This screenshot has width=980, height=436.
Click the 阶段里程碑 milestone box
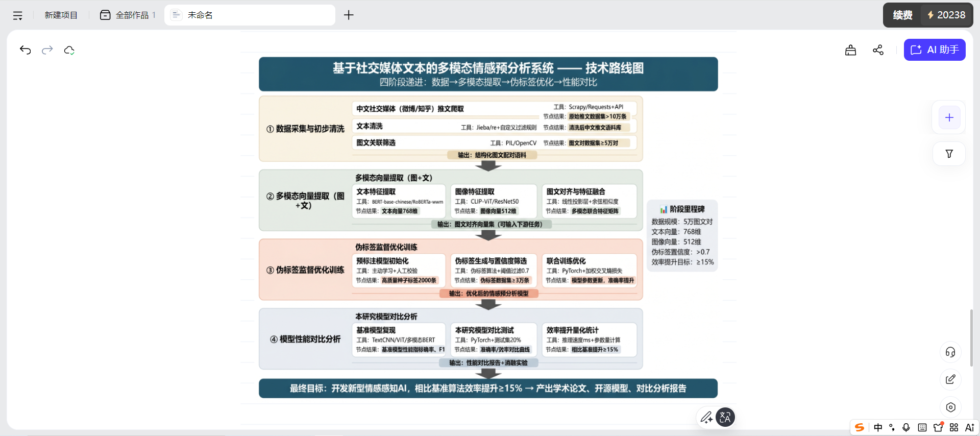click(x=682, y=235)
